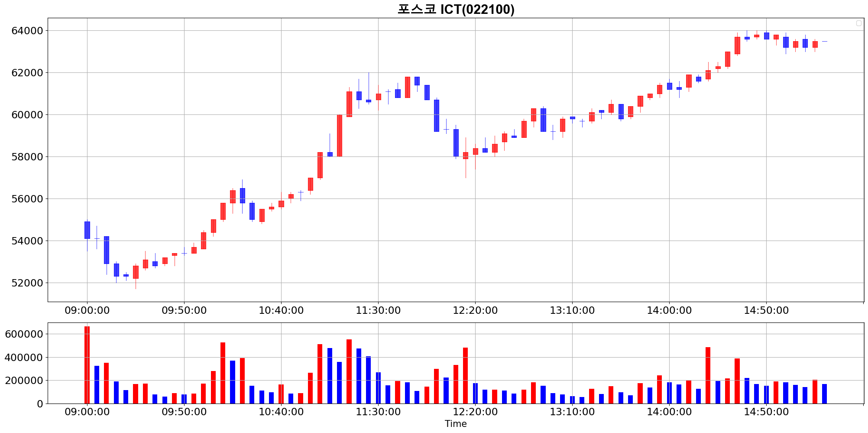Select the 400000 volume axis label

tap(24, 358)
